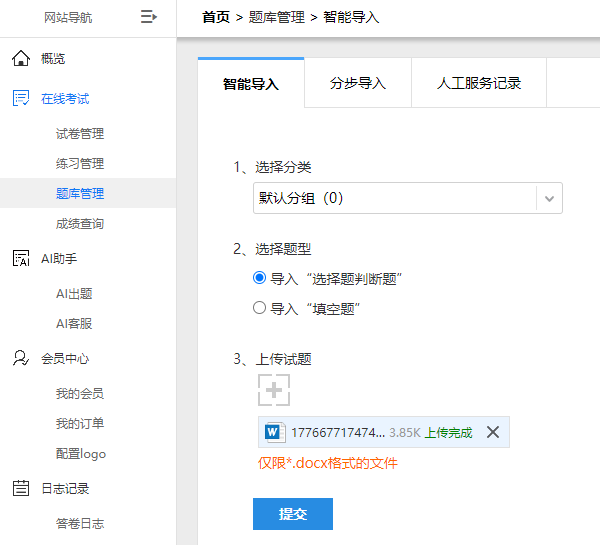Click the 上传完成 status text

448,432
